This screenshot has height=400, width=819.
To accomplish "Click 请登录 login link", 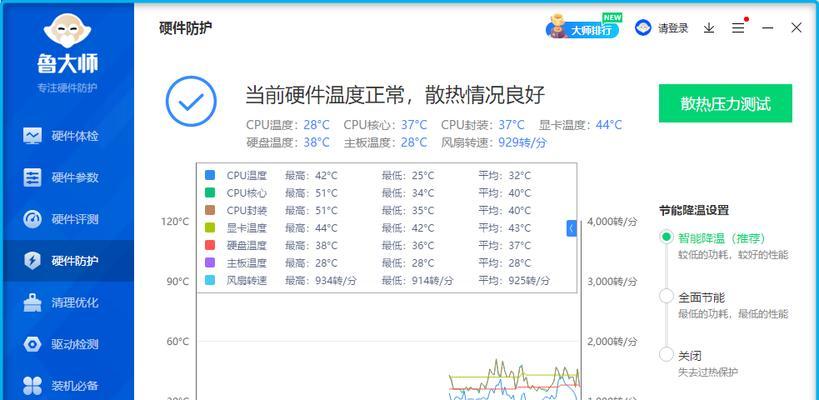I will click(673, 28).
